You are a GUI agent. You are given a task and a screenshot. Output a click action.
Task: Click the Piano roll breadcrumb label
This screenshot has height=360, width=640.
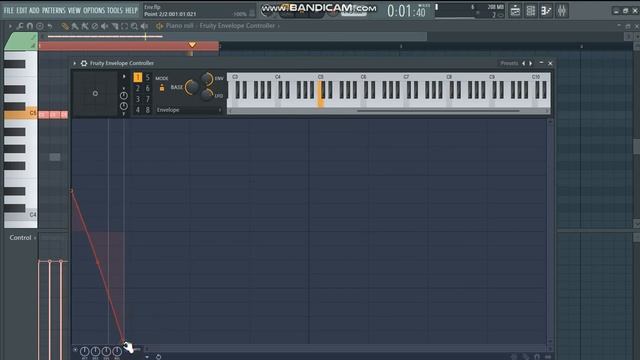click(x=179, y=26)
